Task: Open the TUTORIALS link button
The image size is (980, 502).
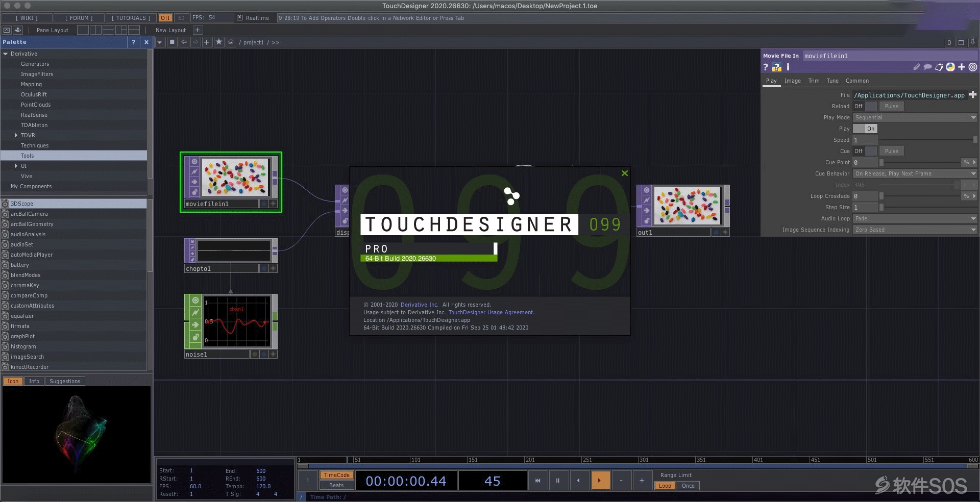Action: pos(131,18)
